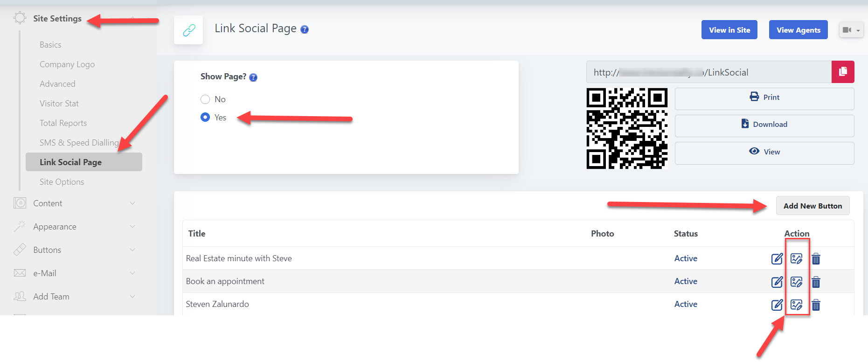The height and width of the screenshot is (362, 868).
Task: Click the Add New Button button
Action: point(812,206)
